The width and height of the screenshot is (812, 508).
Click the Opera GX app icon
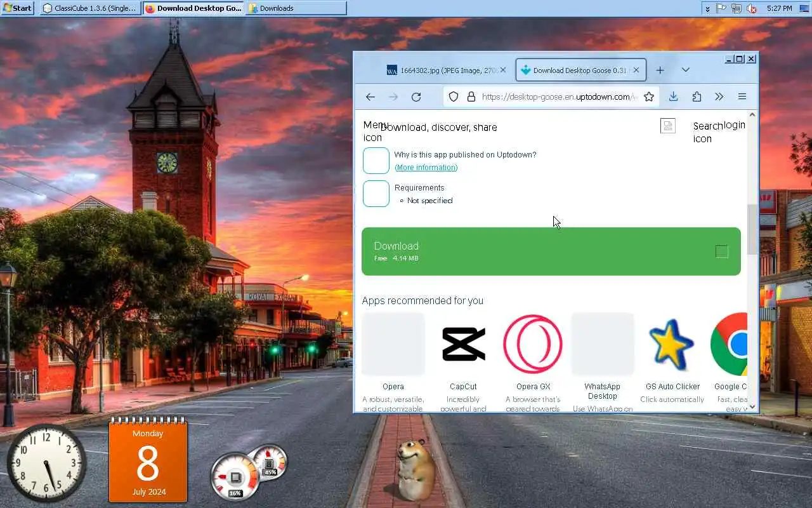[x=533, y=344]
